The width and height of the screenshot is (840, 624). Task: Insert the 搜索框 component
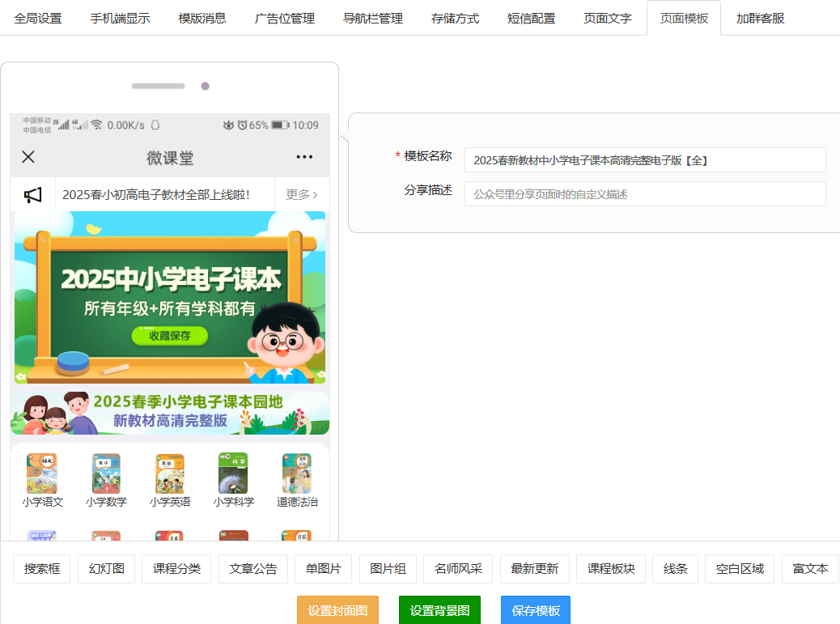click(42, 569)
